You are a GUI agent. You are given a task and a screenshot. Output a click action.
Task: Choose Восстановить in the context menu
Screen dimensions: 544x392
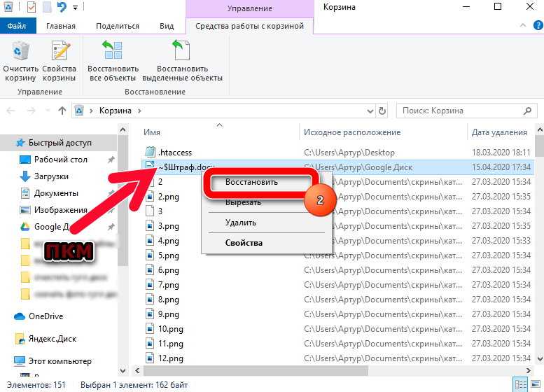point(251,182)
